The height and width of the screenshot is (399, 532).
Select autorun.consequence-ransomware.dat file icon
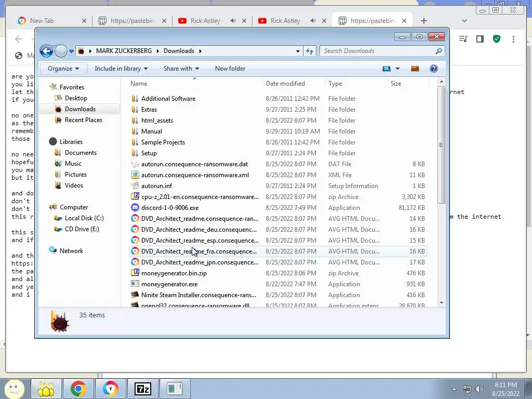click(x=135, y=164)
